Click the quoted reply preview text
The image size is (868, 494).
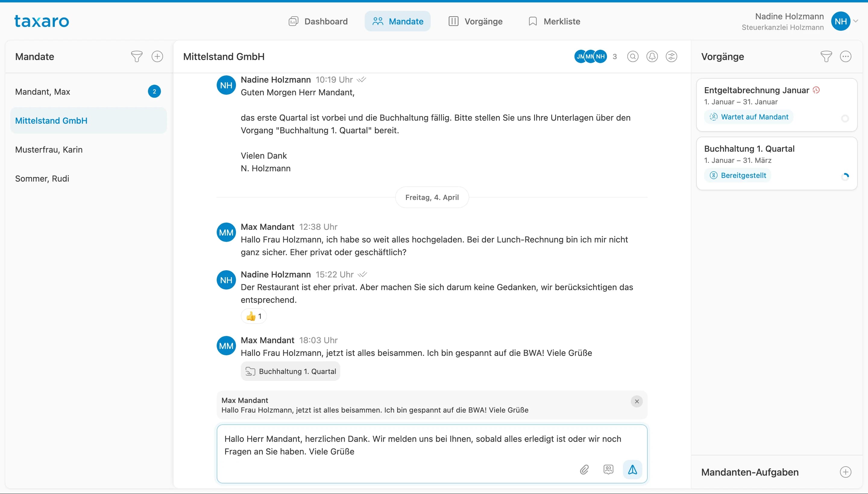[375, 410]
